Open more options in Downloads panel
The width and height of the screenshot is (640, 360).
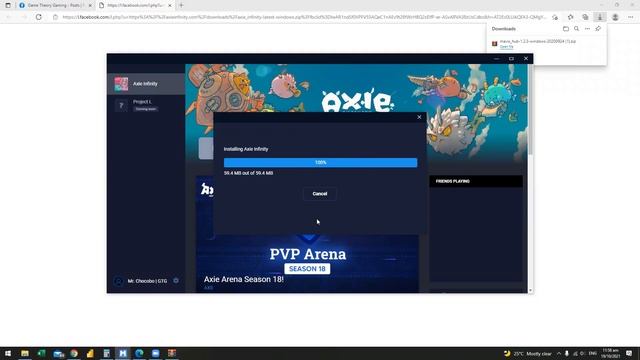point(587,29)
